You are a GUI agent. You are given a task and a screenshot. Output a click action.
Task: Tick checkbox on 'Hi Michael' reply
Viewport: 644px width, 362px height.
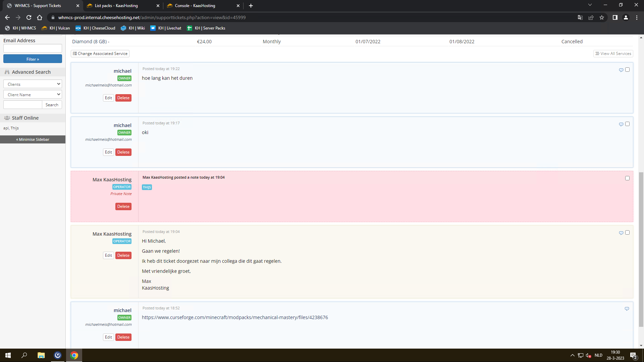(x=627, y=233)
